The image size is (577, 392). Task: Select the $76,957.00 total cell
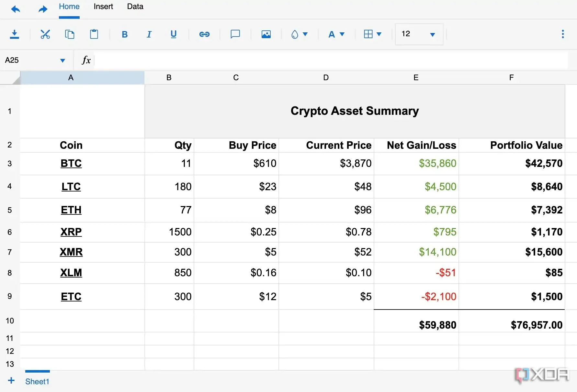512,321
